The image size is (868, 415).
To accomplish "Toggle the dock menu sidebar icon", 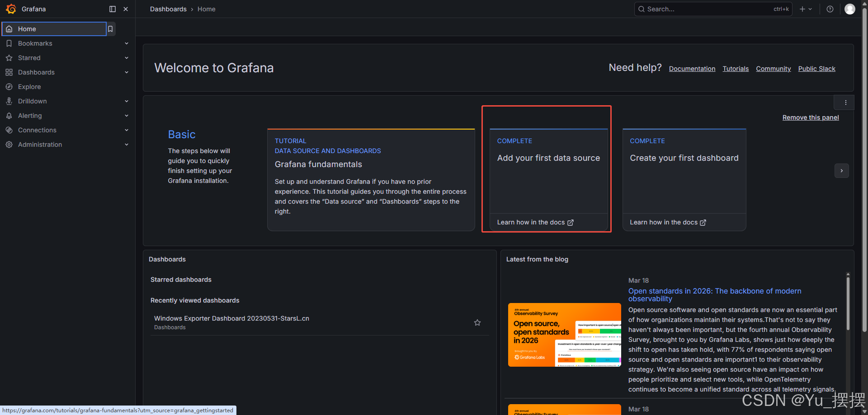I will (x=113, y=9).
